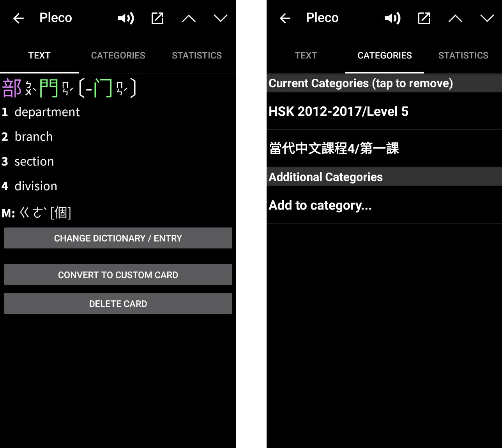Open the card in dictionary via external-link icon
This screenshot has height=448, width=502.
[x=157, y=18]
